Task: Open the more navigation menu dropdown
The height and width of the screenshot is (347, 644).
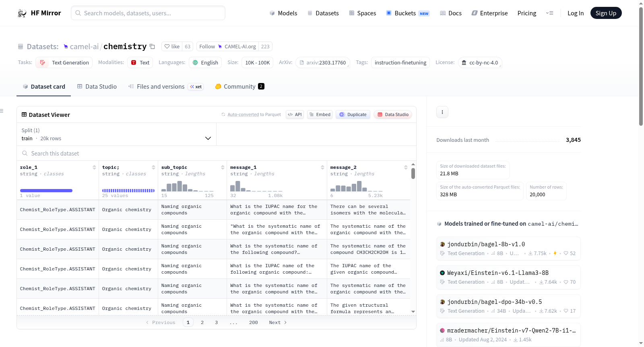Action: pos(549,13)
